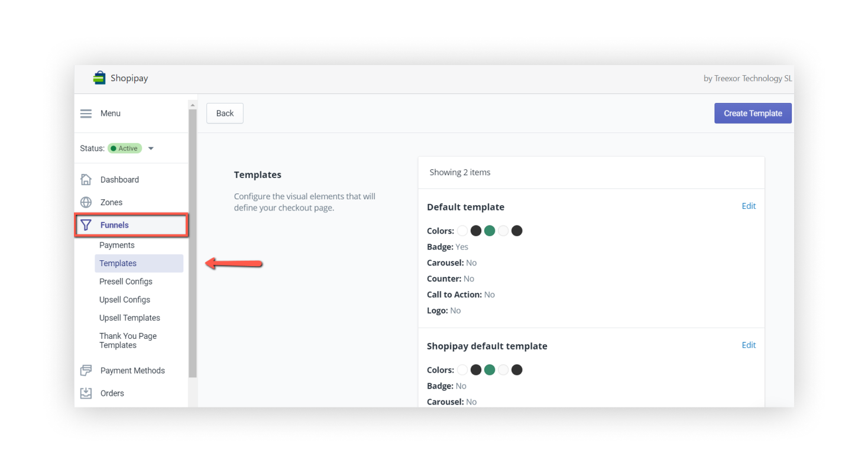This screenshot has width=868, height=472.
Task: Open the hamburger Menu icon
Action: tap(86, 114)
